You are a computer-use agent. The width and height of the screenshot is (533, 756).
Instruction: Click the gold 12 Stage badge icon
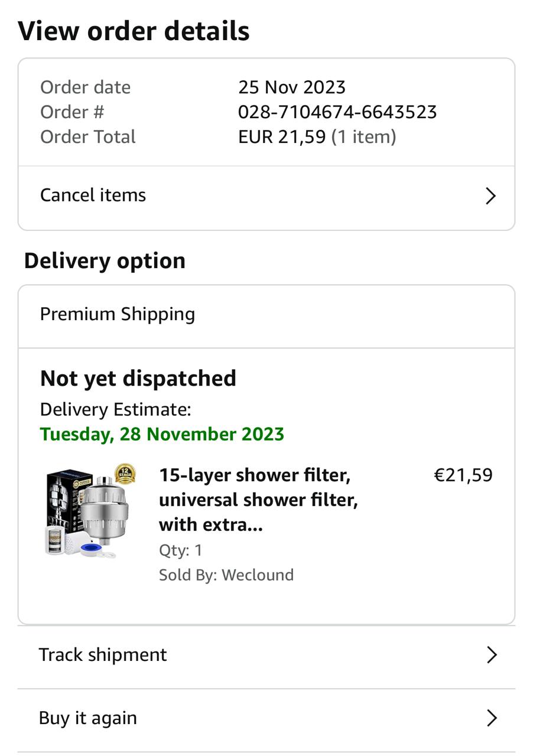click(125, 474)
